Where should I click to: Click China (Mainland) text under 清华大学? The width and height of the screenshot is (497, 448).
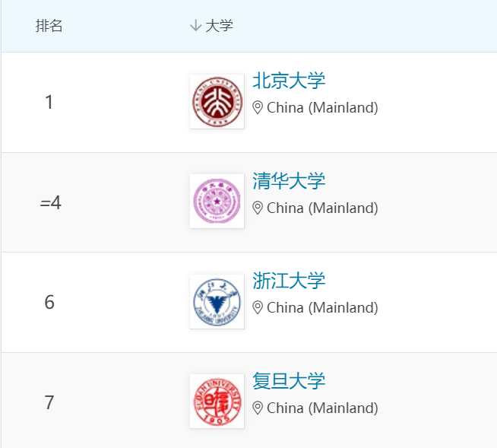click(322, 208)
